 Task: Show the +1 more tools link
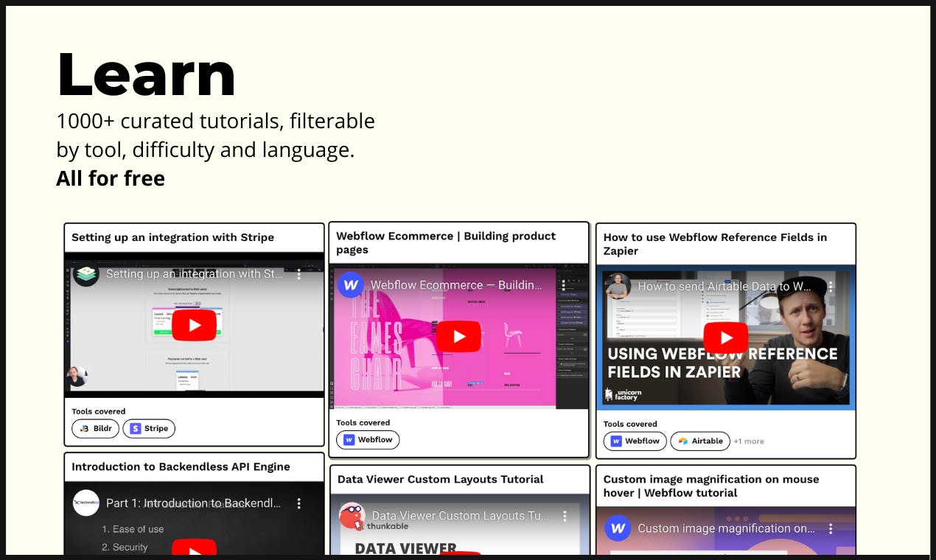(x=749, y=441)
